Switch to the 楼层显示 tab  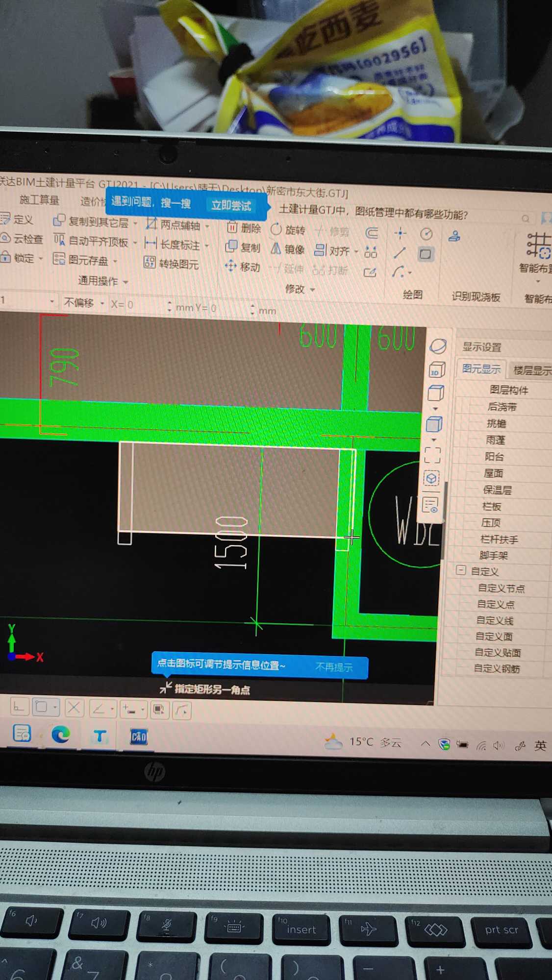tap(532, 370)
